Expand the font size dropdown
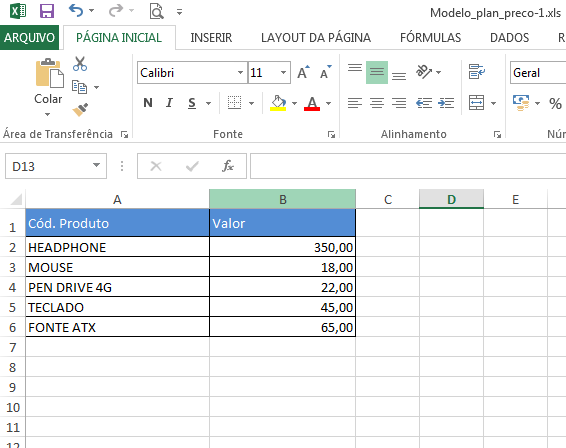The height and width of the screenshot is (448, 566). (x=283, y=73)
